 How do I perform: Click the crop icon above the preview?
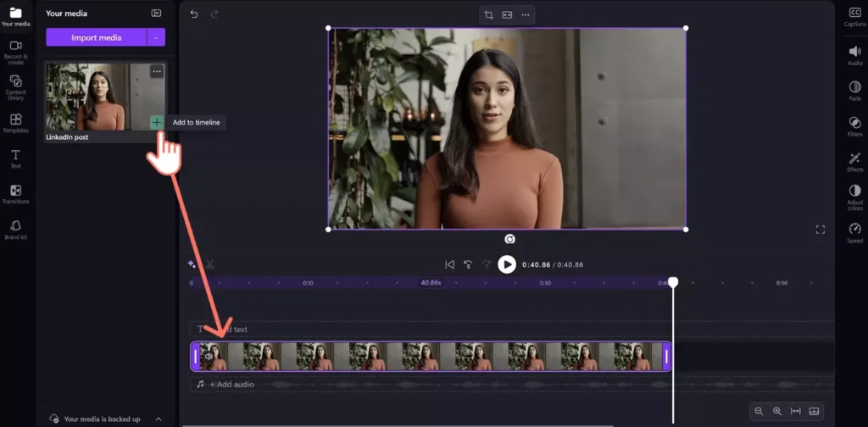click(x=488, y=14)
